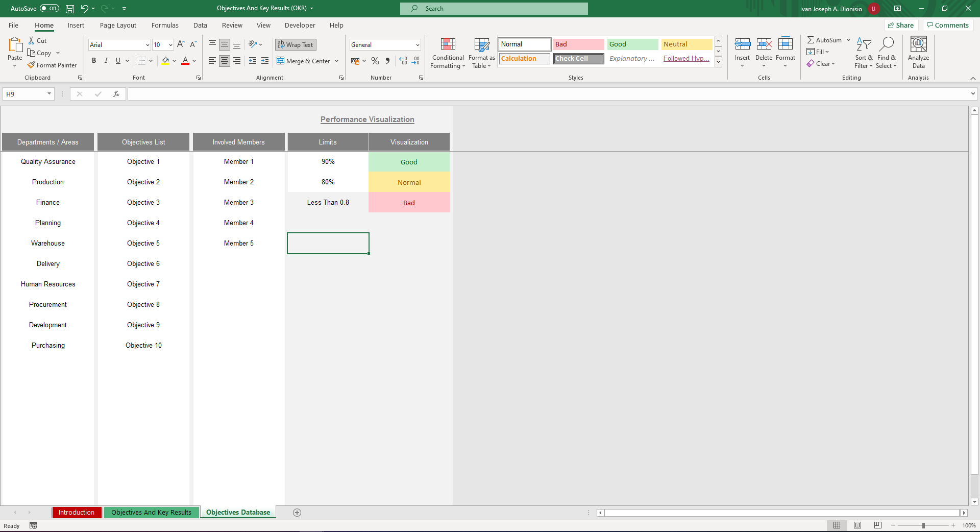The width and height of the screenshot is (980, 532).
Task: Expand the formula bar
Action: [973, 94]
